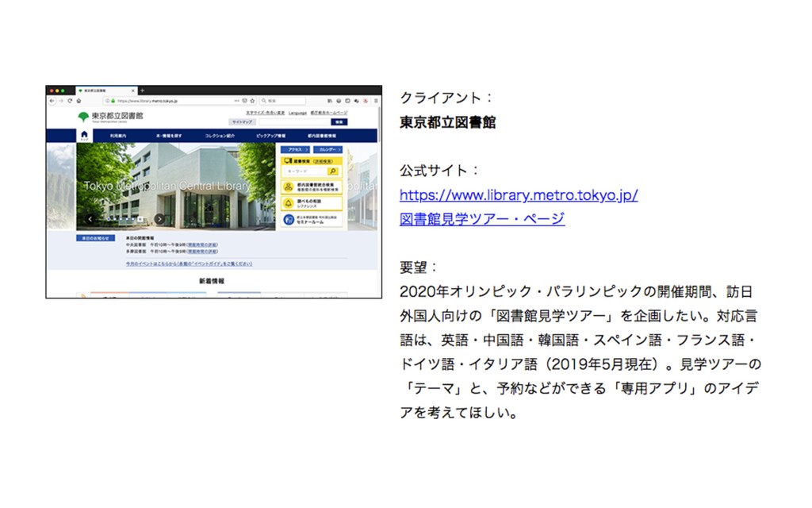Open the 利用案内 navigation menu
The width and height of the screenshot is (812, 508).
[118, 136]
